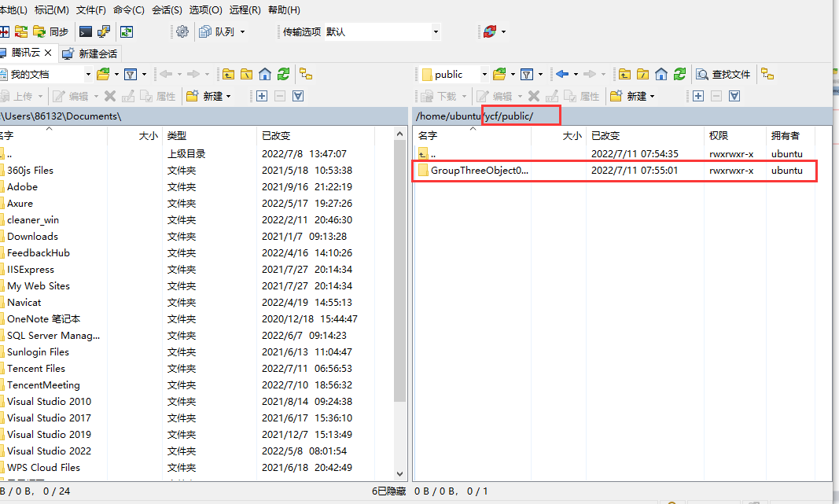Click the 属性 (Properties) button in local toolbar
This screenshot has height=504, width=839.
pyautogui.click(x=160, y=95)
